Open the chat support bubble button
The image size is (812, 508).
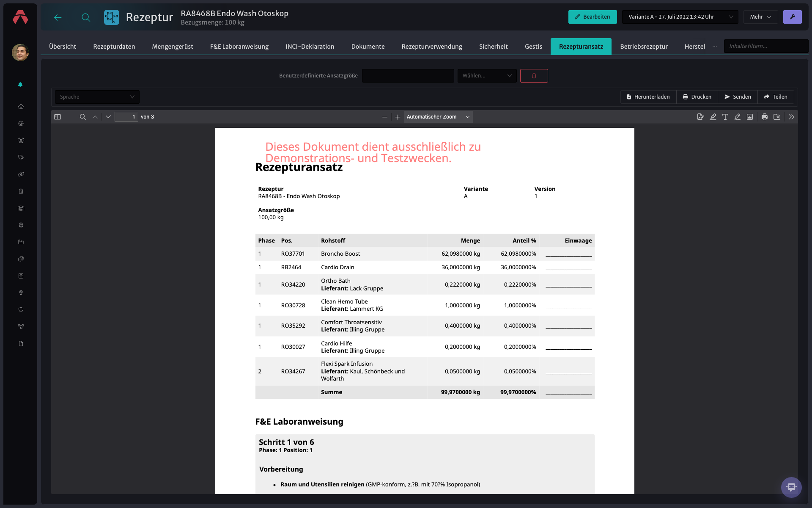pos(791,487)
